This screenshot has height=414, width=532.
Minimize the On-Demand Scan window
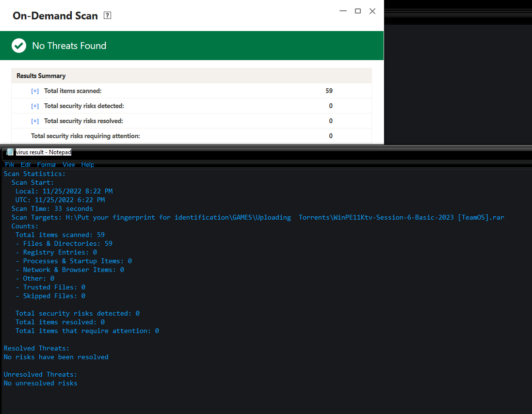(343, 11)
